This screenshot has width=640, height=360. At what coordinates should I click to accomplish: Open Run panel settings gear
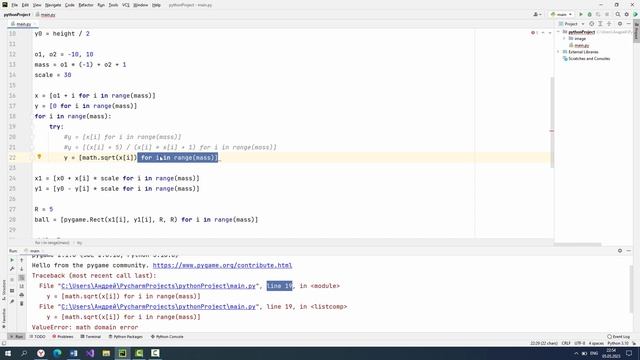click(x=620, y=251)
